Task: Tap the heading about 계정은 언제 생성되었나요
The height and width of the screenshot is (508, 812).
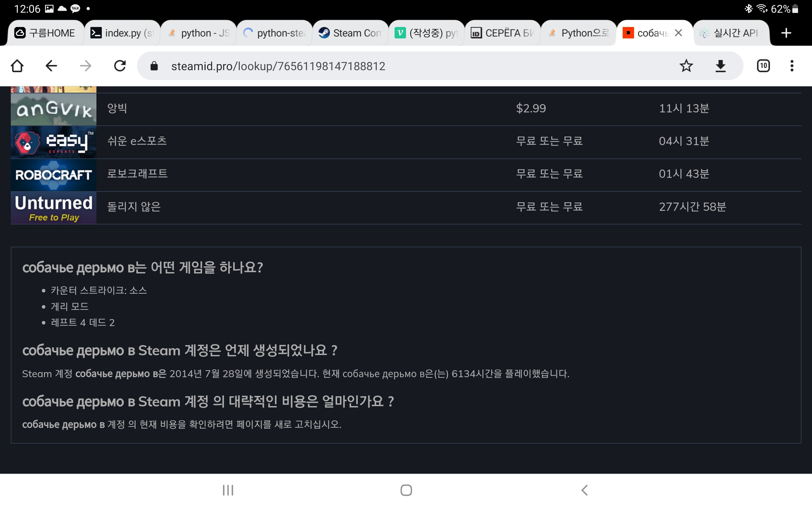Action: pos(180,351)
